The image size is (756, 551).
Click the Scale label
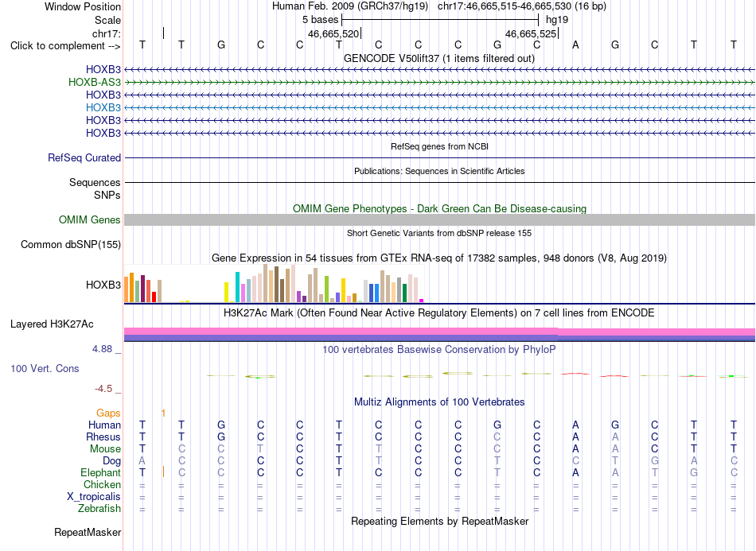(108, 20)
